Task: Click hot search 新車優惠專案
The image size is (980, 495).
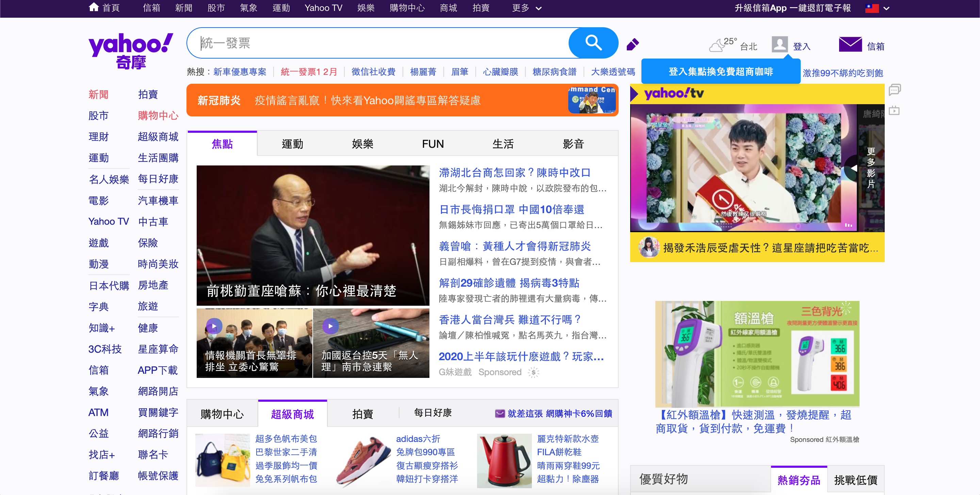Action: click(x=240, y=71)
